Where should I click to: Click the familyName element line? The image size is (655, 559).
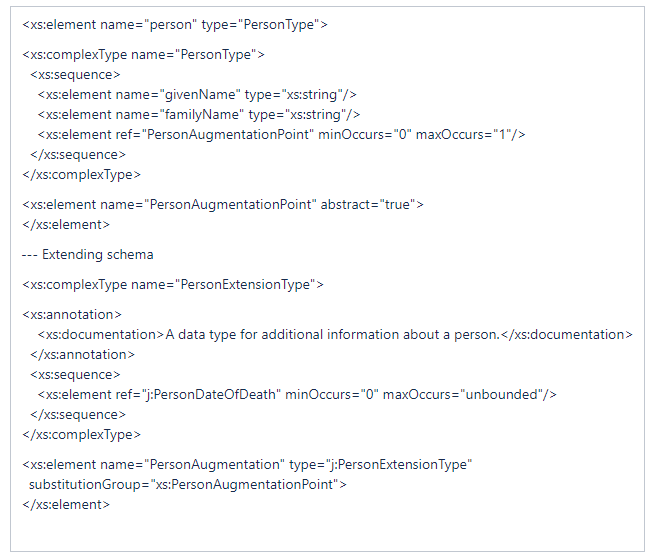pyautogui.click(x=199, y=115)
